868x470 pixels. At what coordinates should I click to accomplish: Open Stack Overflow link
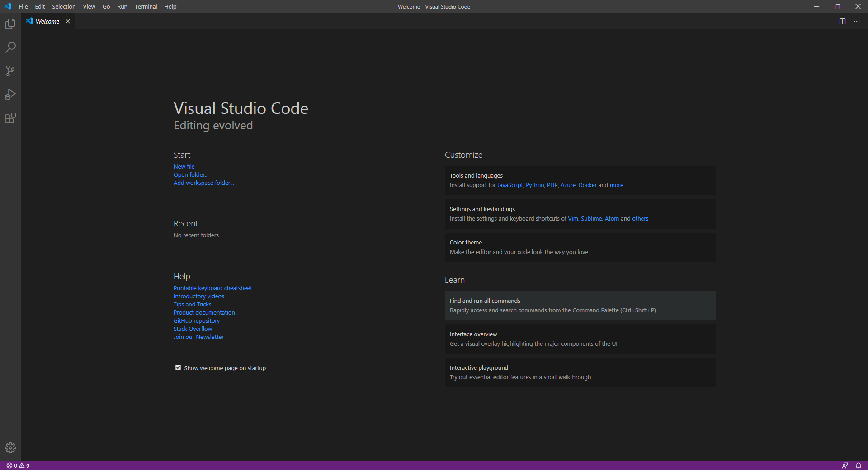coord(193,329)
